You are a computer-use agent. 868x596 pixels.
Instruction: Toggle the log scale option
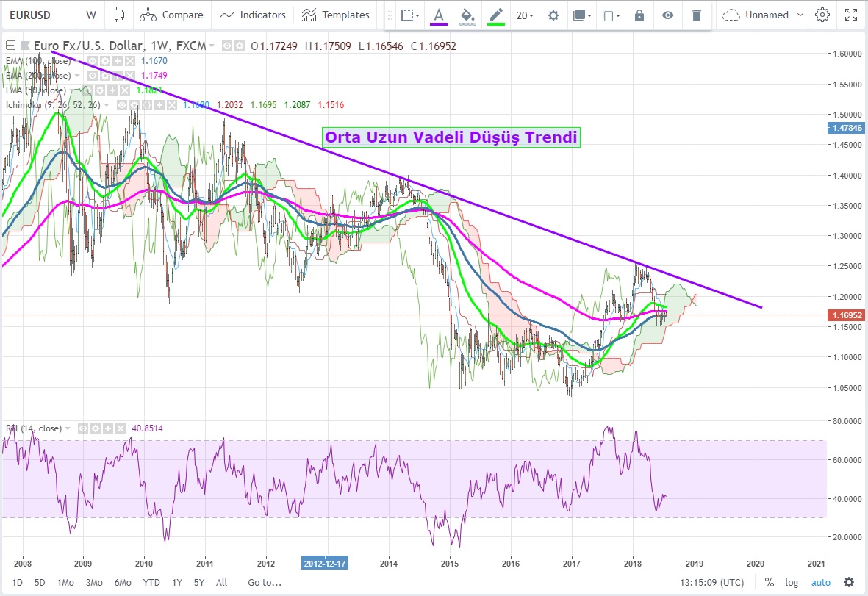tap(792, 583)
